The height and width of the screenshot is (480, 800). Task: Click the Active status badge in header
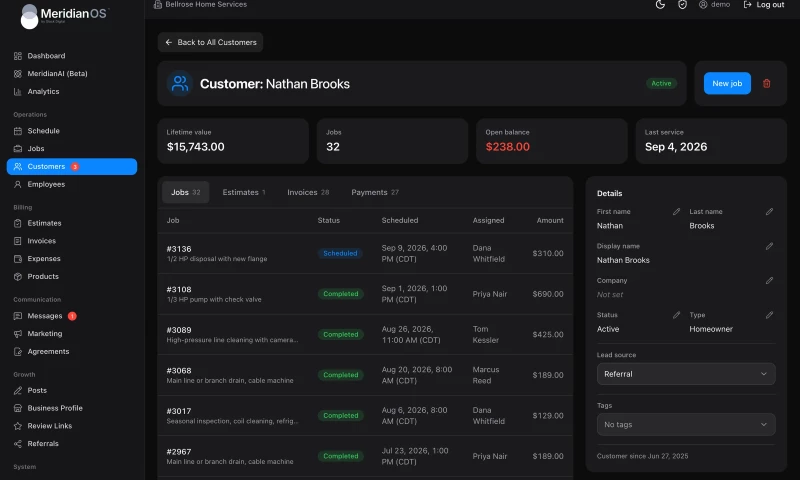pyautogui.click(x=661, y=83)
